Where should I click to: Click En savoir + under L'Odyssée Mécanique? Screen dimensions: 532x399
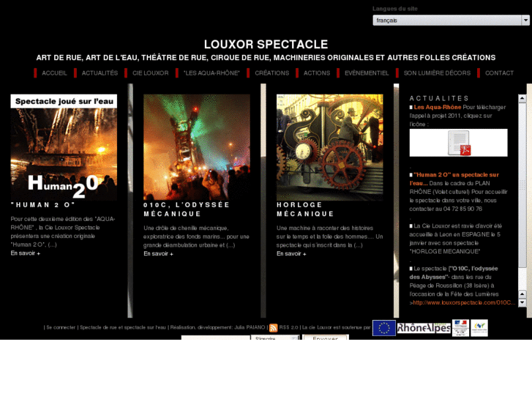pyautogui.click(x=159, y=254)
